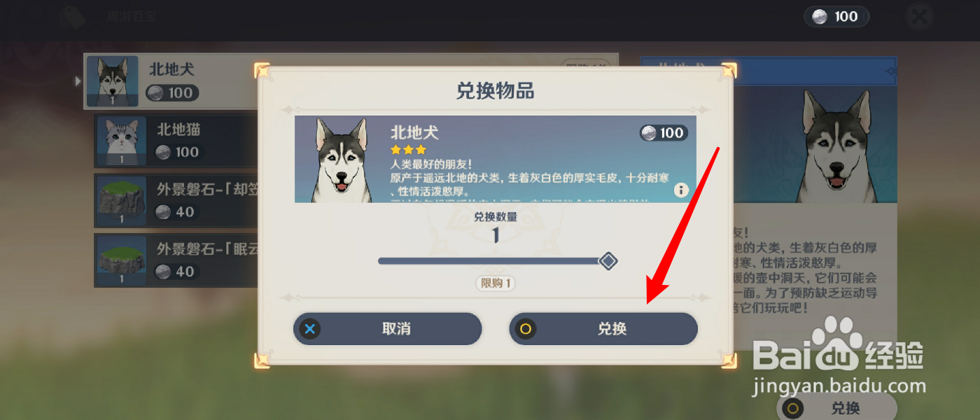
Task: Click the circle icon on 兑换 button
Action: tap(526, 328)
